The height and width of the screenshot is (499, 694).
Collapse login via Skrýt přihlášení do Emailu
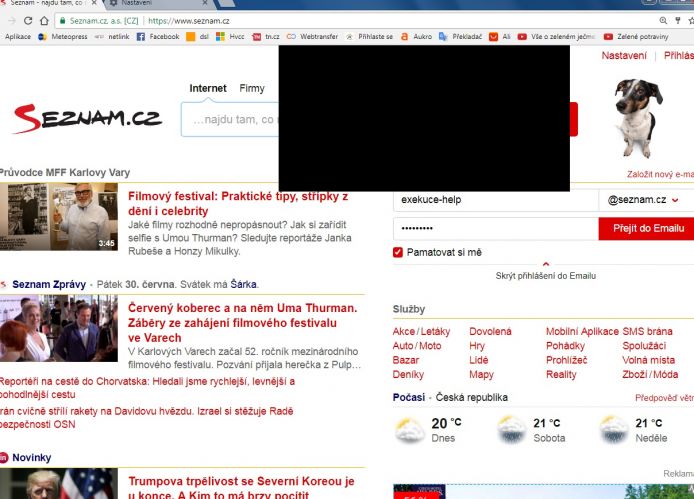545,276
